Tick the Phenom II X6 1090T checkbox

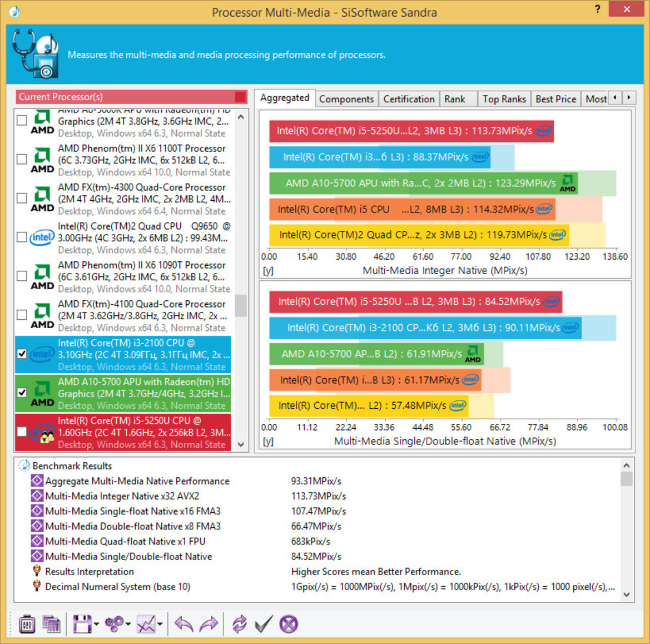[x=22, y=276]
